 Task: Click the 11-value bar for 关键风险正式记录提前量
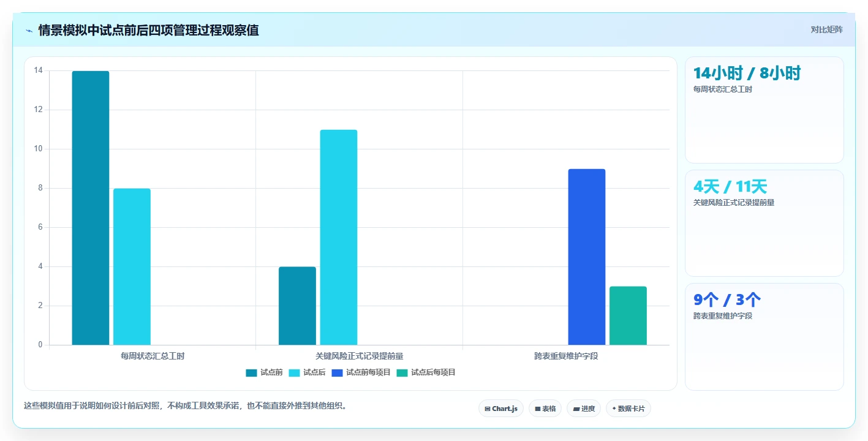[x=339, y=237]
